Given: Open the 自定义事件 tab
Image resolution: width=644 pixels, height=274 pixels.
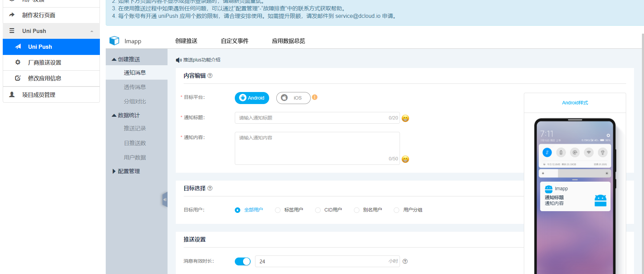Looking at the screenshot, I should coord(235,41).
